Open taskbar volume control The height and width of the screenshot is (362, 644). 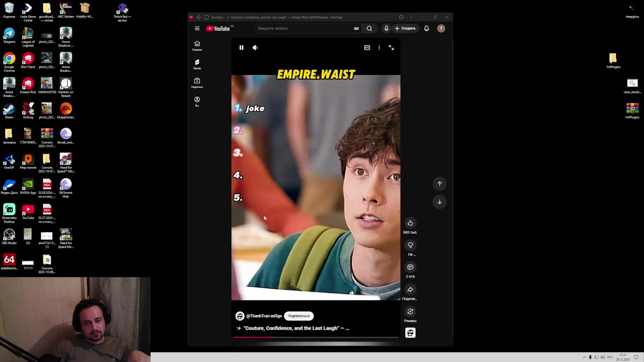point(603,357)
